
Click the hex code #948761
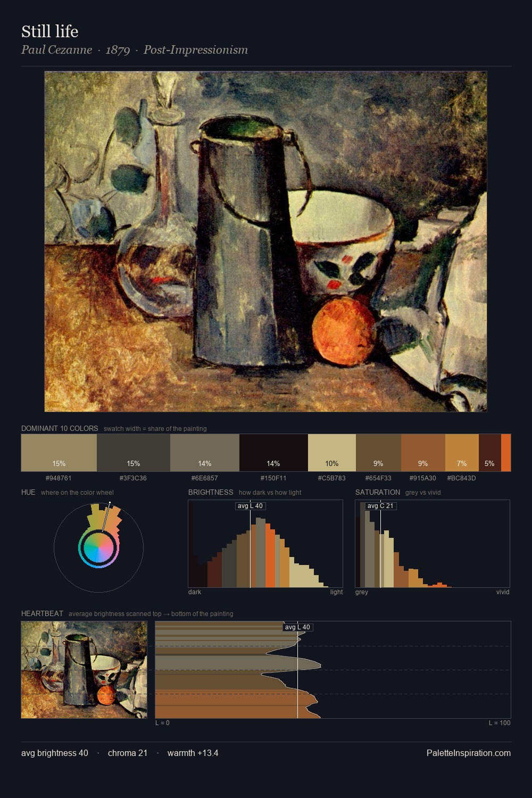pyautogui.click(x=59, y=478)
